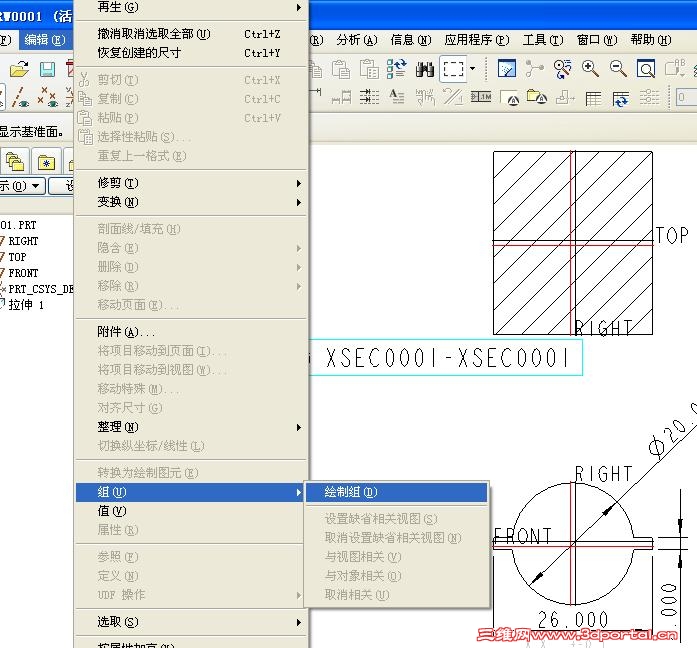Select the dashed rectangle selection tool
The height and width of the screenshot is (648, 697).
pos(453,69)
